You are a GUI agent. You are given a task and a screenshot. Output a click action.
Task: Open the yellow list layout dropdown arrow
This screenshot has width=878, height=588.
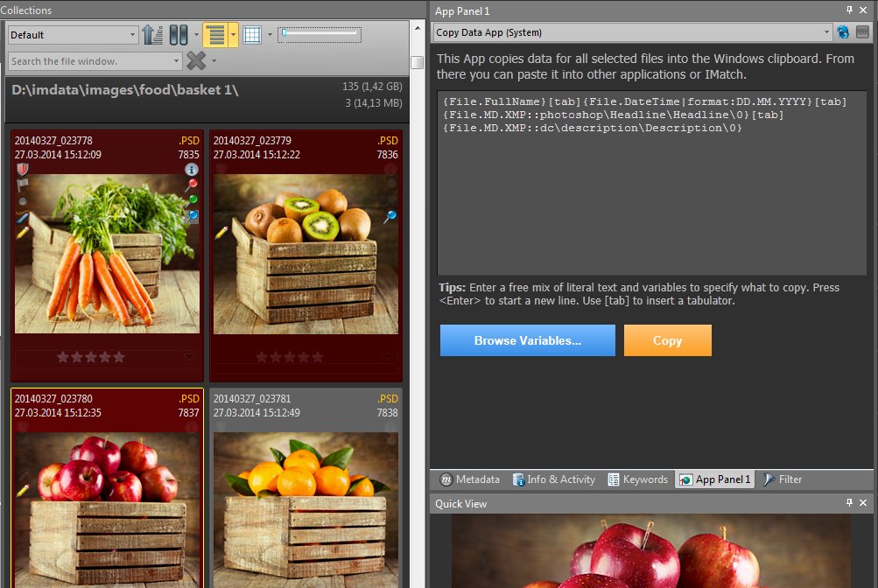click(233, 35)
